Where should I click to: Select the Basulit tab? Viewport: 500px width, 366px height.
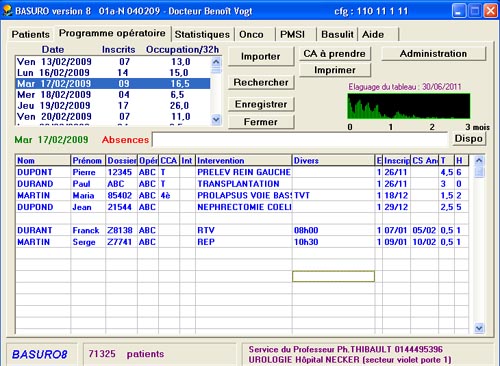tap(337, 34)
